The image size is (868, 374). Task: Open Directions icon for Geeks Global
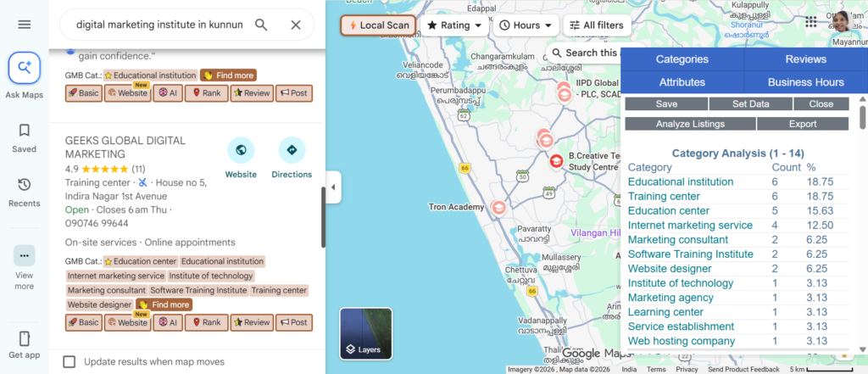click(292, 150)
